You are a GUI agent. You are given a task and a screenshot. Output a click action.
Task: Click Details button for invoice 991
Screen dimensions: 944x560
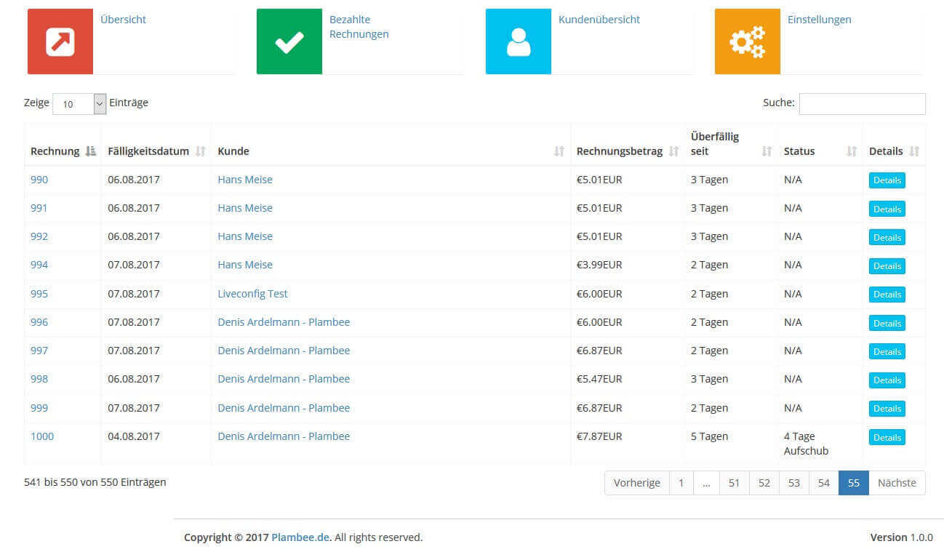coord(887,209)
